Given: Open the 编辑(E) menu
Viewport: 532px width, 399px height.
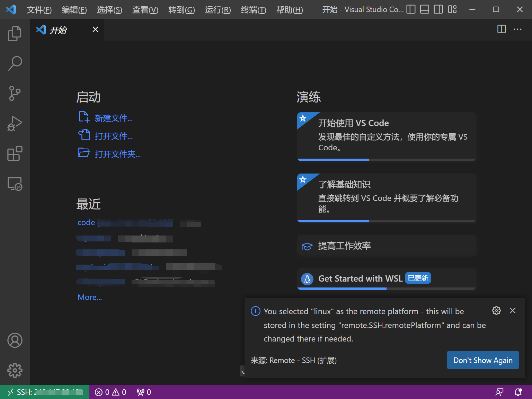Looking at the screenshot, I should tap(74, 10).
